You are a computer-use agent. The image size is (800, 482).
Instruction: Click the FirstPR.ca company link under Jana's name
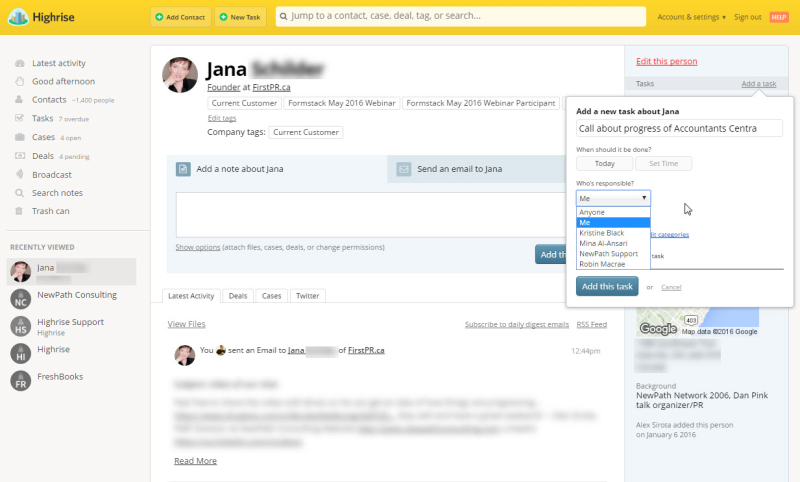[271, 87]
